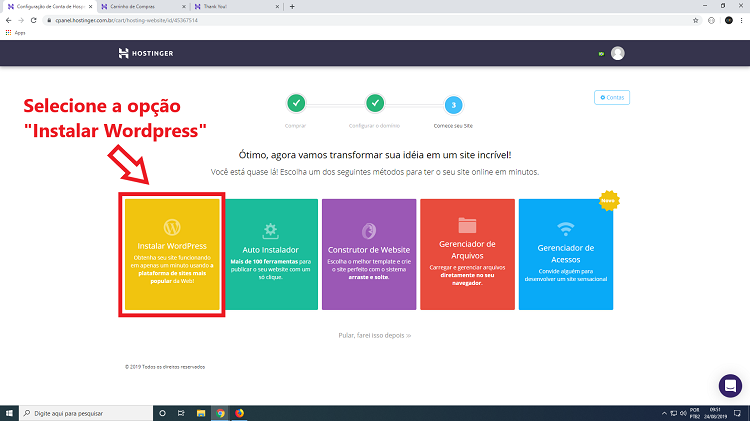Click the access manager wifi icon
This screenshot has width=750, height=421.
click(566, 229)
